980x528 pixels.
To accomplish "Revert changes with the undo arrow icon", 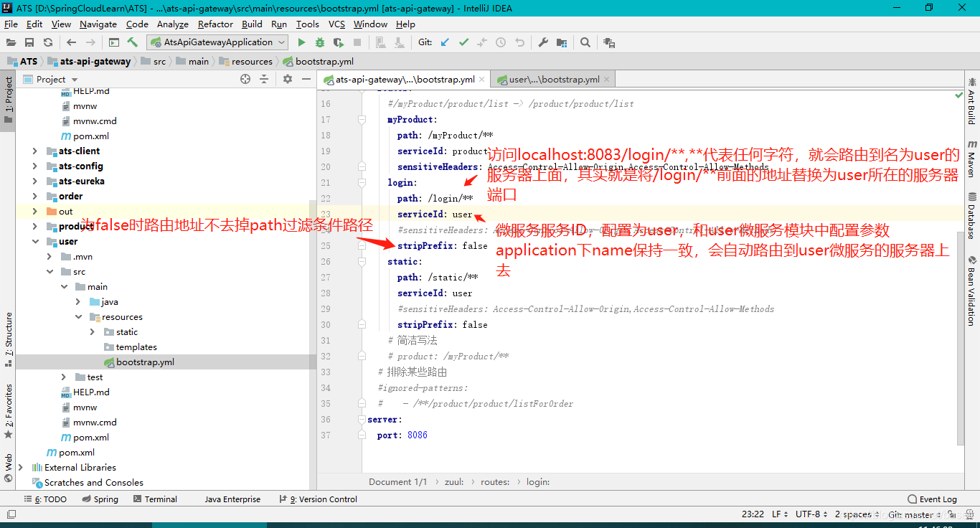I will coord(519,42).
